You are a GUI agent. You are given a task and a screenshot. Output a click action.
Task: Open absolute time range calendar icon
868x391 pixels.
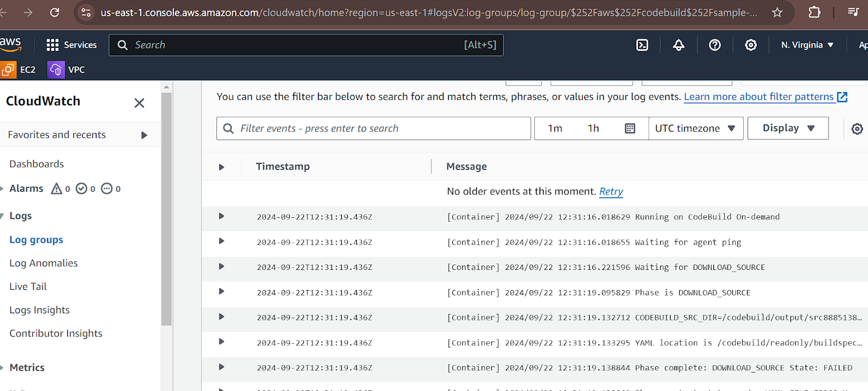(x=630, y=128)
